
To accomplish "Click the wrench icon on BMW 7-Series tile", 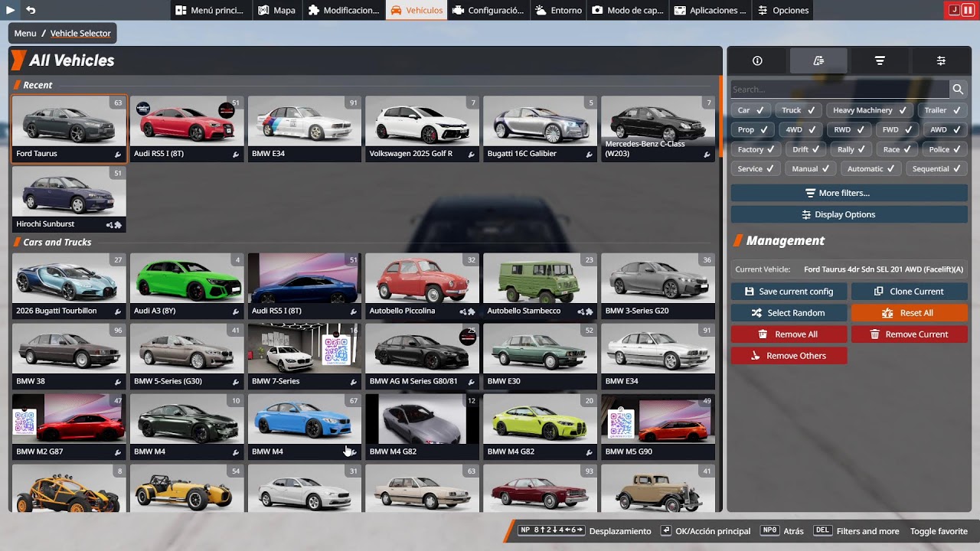I will pos(353,381).
